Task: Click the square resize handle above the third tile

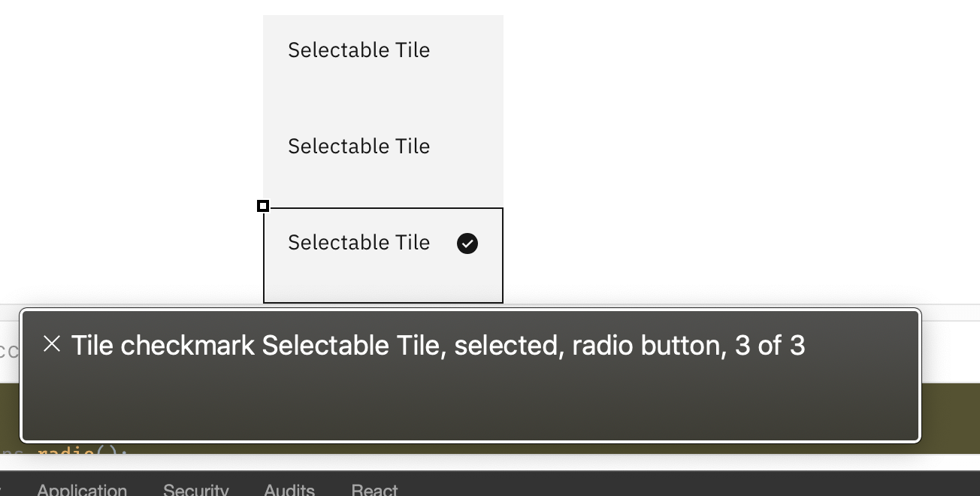Action: [x=263, y=206]
